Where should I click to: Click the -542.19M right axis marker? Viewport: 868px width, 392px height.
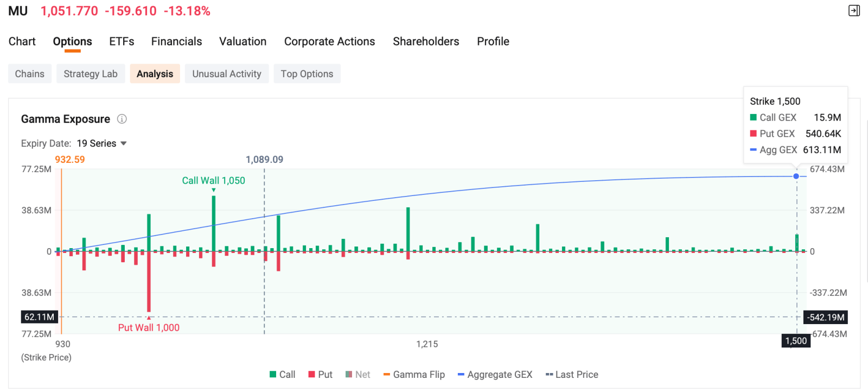pyautogui.click(x=826, y=317)
